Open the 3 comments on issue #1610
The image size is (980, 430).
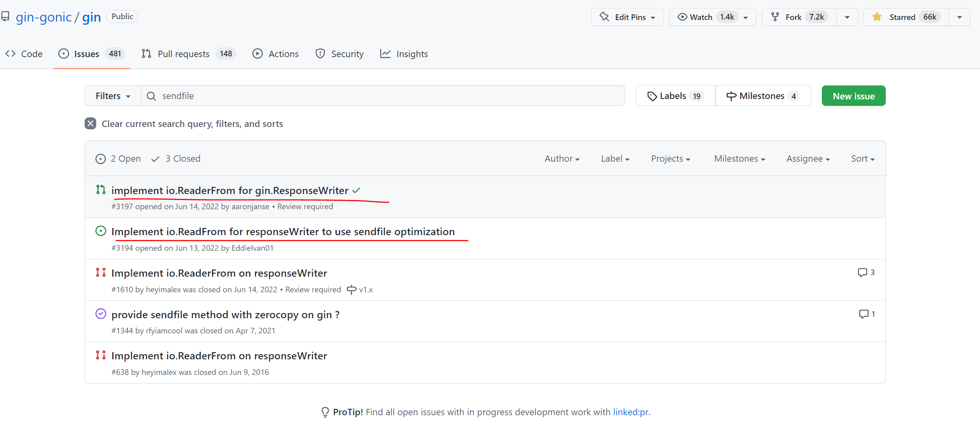(866, 273)
